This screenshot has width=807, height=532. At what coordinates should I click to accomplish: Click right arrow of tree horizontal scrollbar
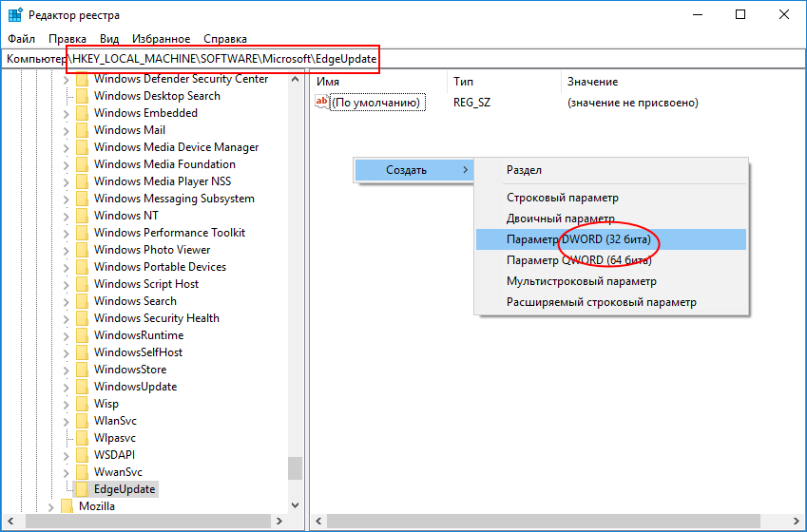coord(279,522)
